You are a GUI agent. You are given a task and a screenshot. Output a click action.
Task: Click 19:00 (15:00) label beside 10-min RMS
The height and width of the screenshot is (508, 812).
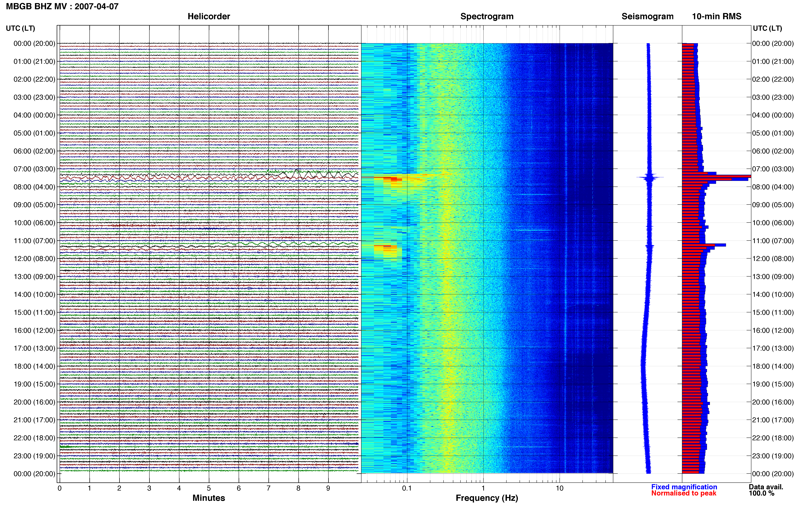pos(773,384)
